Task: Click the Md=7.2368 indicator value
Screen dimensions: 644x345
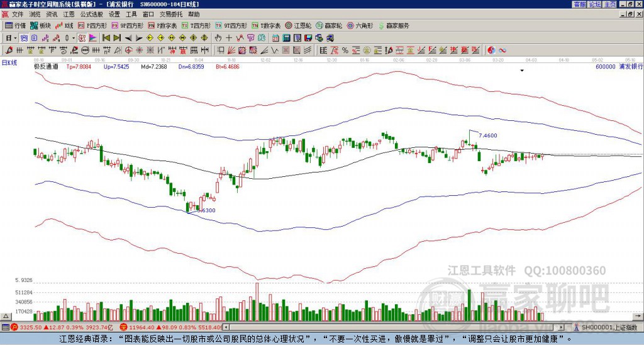Action: (154, 67)
